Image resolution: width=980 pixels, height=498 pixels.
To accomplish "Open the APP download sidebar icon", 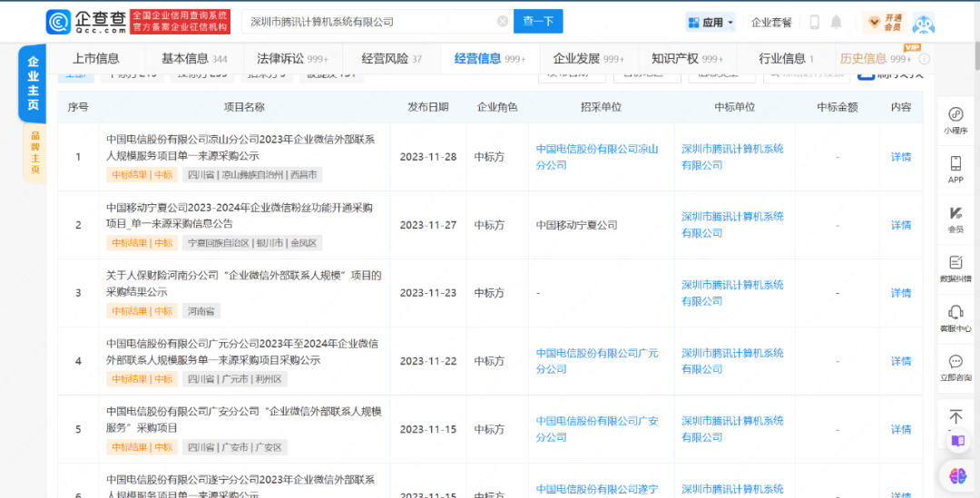I will [x=955, y=170].
